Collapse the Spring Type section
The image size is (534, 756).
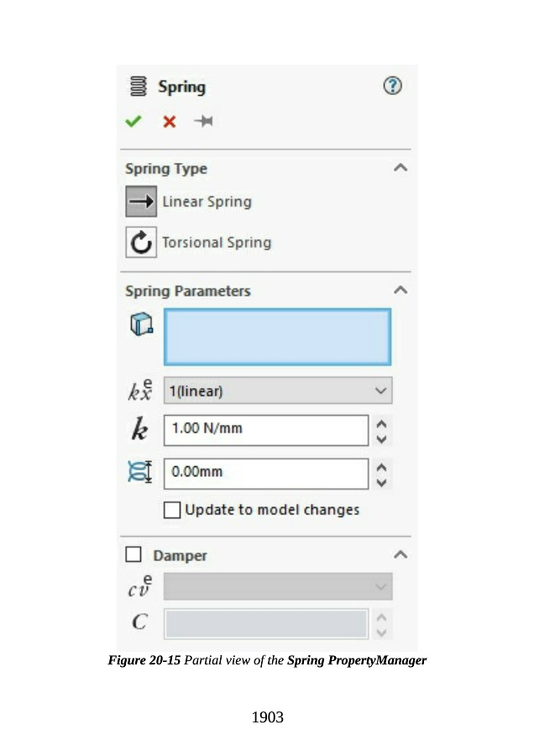pyautogui.click(x=400, y=168)
